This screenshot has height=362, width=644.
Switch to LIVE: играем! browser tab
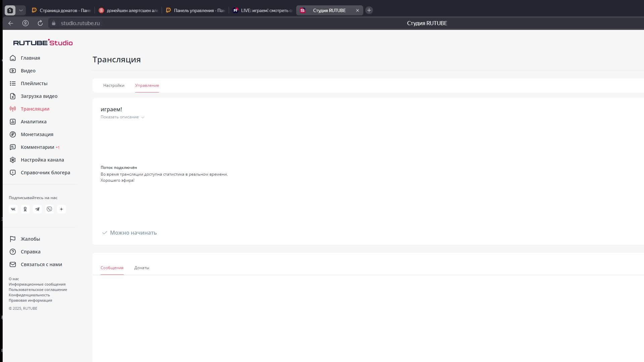[263, 10]
